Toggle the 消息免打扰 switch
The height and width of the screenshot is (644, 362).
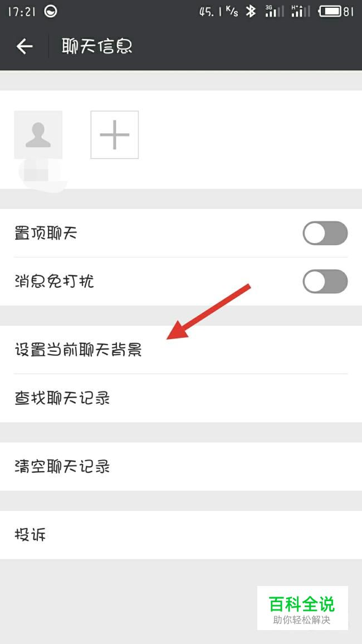[325, 282]
